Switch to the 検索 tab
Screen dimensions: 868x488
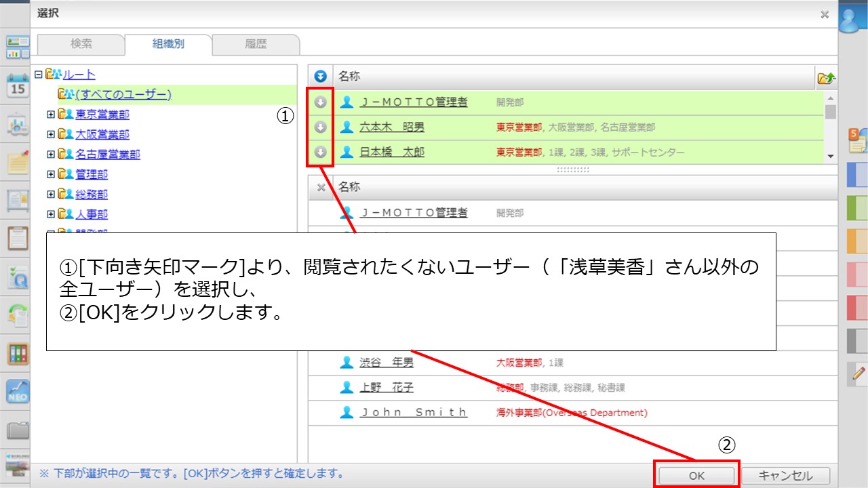(x=81, y=44)
